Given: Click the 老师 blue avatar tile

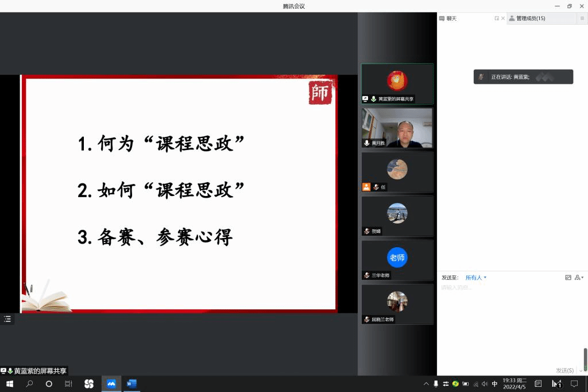Looking at the screenshot, I should click(x=397, y=258).
